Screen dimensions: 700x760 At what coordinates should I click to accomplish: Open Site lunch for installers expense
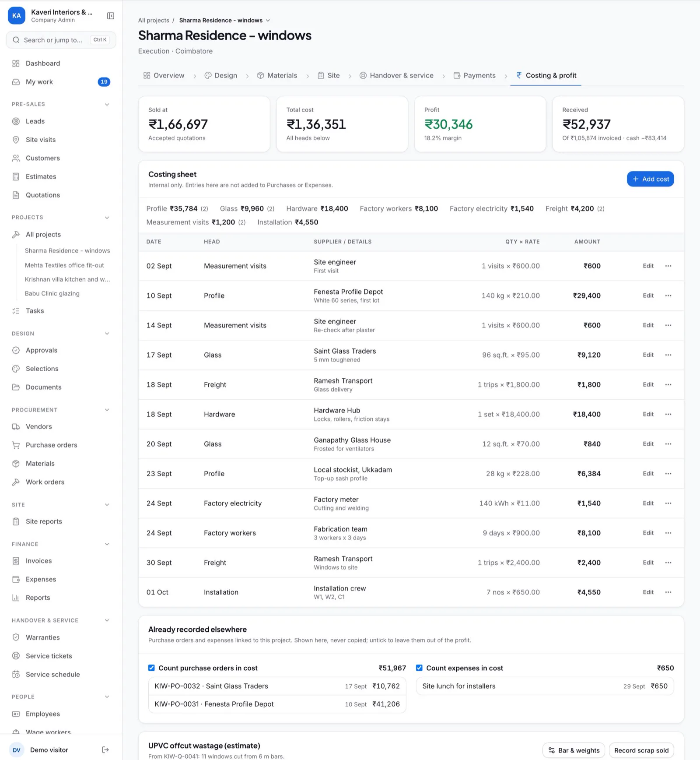click(545, 686)
